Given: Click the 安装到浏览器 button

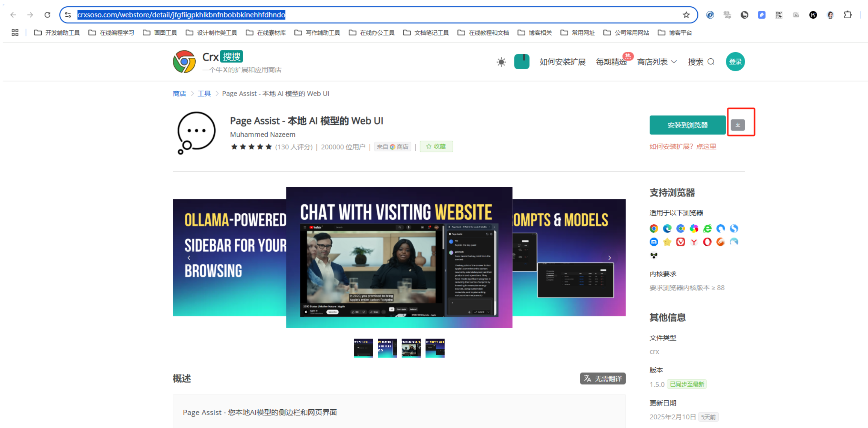Looking at the screenshot, I should click(x=687, y=125).
